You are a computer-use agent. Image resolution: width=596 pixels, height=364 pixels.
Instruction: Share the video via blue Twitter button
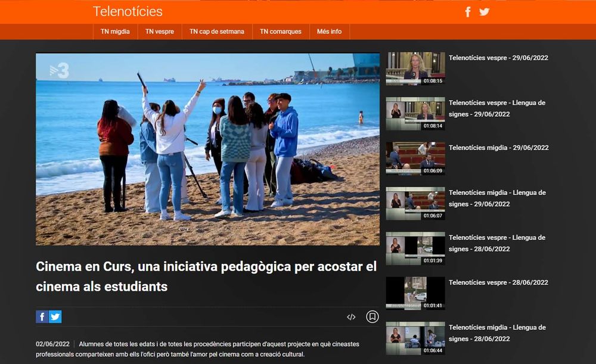[x=55, y=316]
